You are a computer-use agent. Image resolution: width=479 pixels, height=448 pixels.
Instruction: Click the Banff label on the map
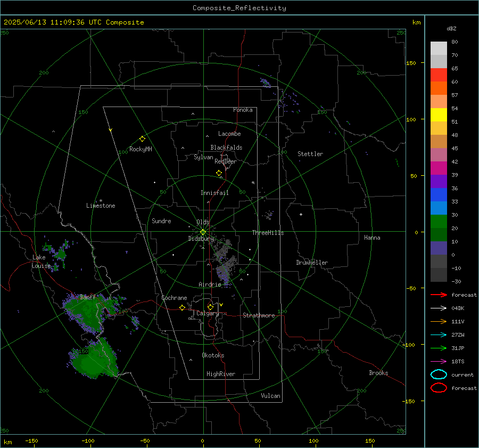tap(88, 297)
